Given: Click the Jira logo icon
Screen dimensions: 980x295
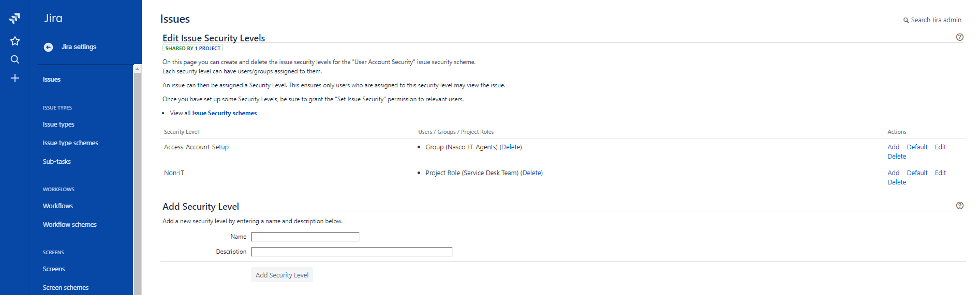Looking at the screenshot, I should click(x=14, y=19).
